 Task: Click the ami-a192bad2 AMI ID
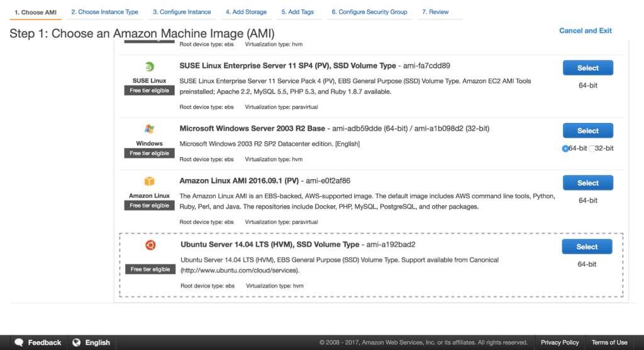point(391,244)
